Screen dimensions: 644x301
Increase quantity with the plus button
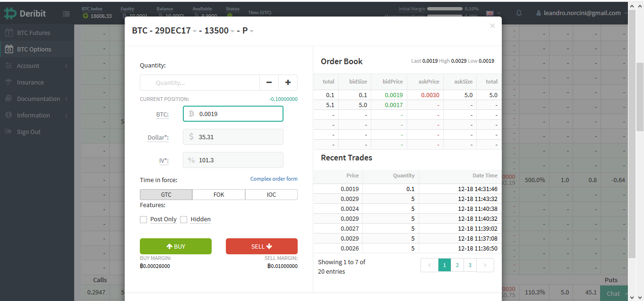point(288,83)
